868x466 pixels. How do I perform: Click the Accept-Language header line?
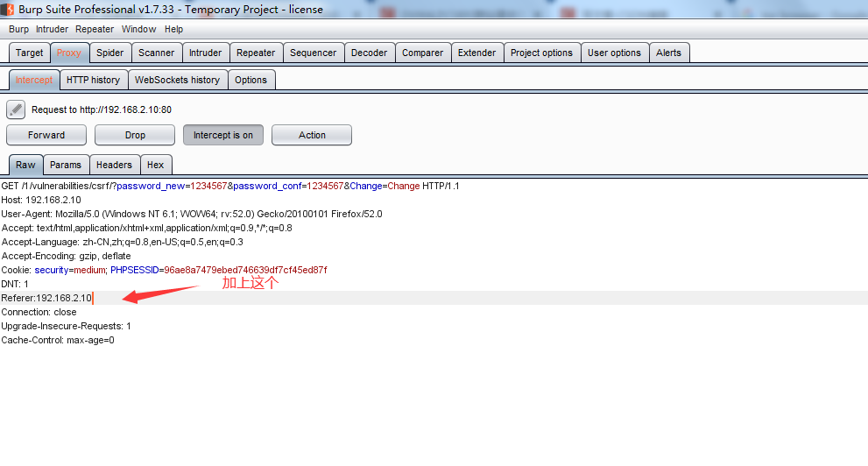[x=123, y=242]
